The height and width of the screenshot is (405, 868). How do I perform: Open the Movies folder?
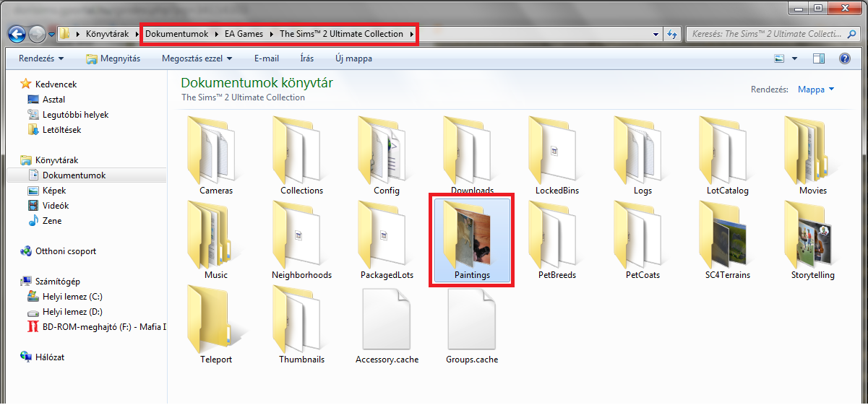(x=813, y=156)
